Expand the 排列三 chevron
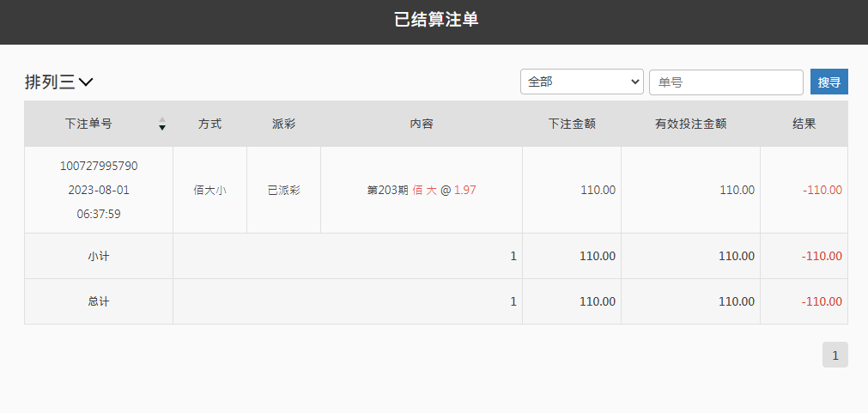The height and width of the screenshot is (413, 868). pyautogui.click(x=86, y=82)
